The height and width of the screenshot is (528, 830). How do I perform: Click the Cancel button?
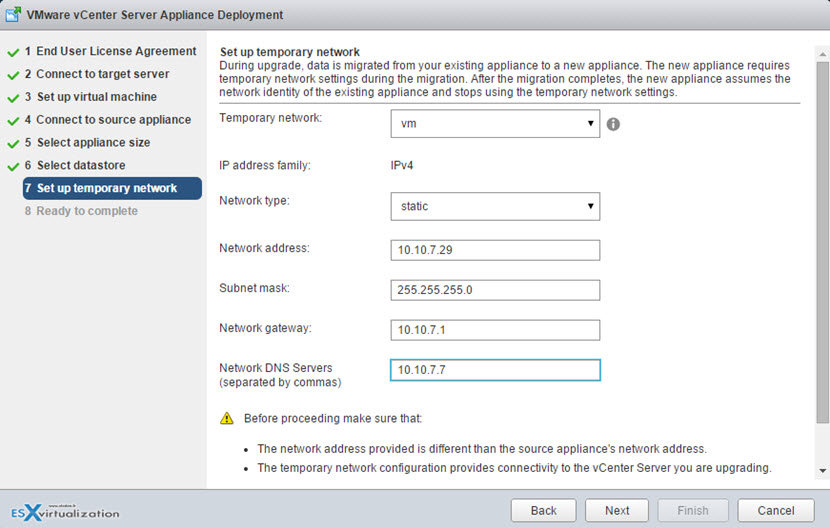(x=775, y=511)
